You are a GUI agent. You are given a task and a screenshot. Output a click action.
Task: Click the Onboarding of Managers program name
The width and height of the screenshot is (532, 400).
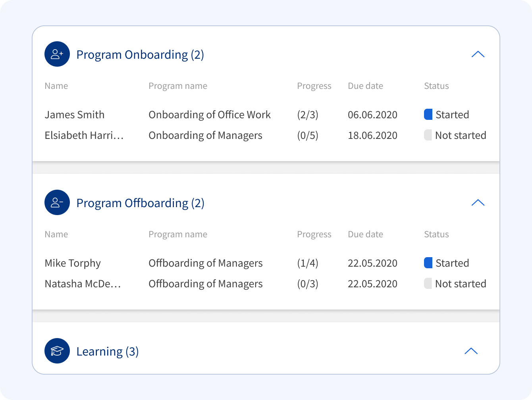click(x=205, y=135)
